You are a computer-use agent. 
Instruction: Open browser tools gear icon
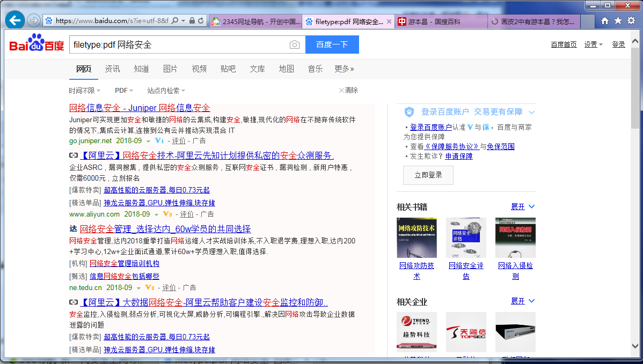click(x=631, y=21)
